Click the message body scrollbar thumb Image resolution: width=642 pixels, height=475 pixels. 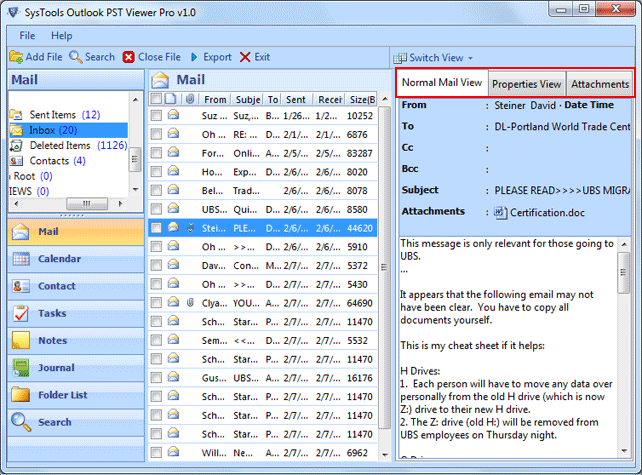[x=624, y=273]
